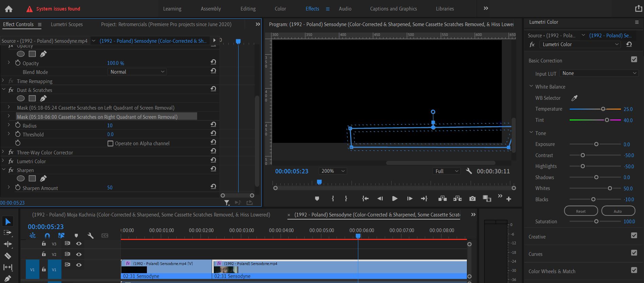This screenshot has height=283, width=644.
Task: Collapse the White Balance section
Action: tap(531, 87)
